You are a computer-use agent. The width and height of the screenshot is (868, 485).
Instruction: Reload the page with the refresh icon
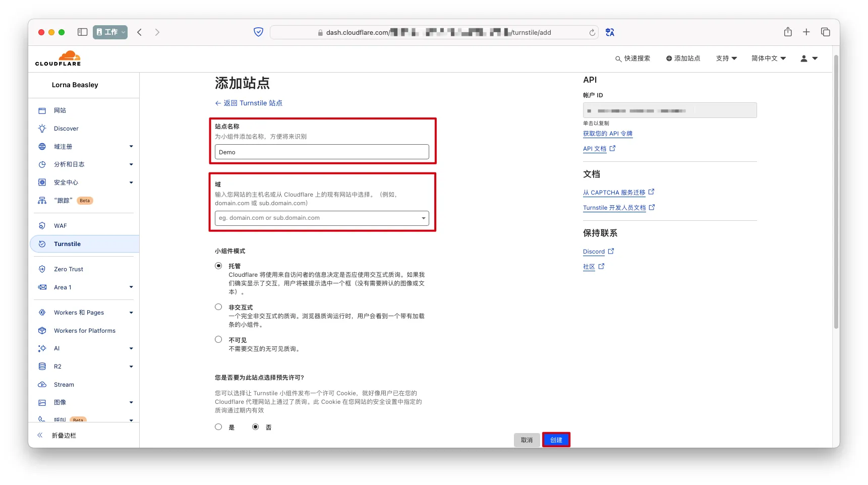[592, 33]
